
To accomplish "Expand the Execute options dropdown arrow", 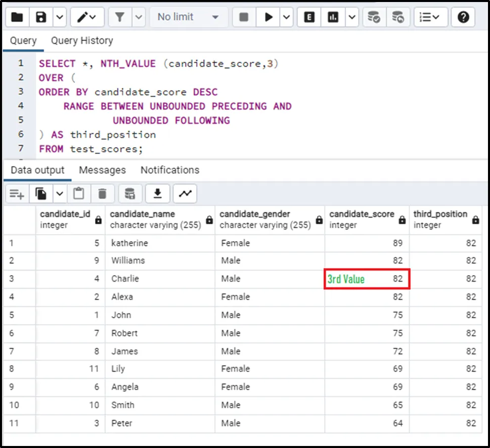I will [287, 17].
